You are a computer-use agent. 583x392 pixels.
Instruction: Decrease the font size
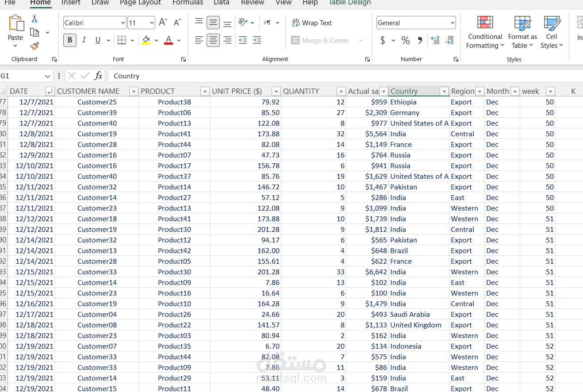[x=177, y=23]
